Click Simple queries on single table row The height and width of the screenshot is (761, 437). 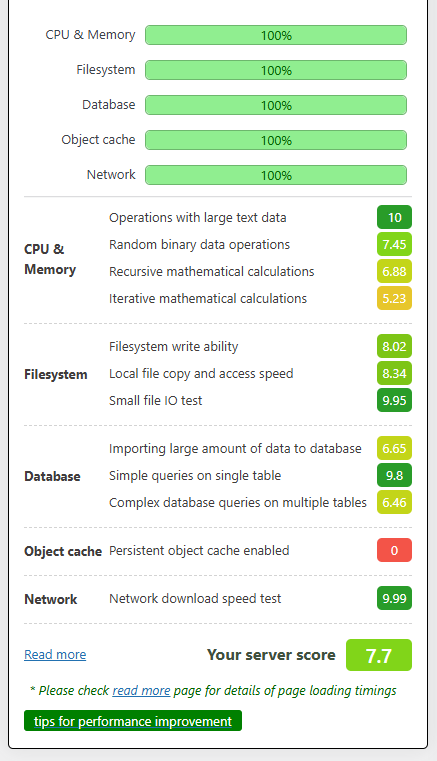point(260,475)
